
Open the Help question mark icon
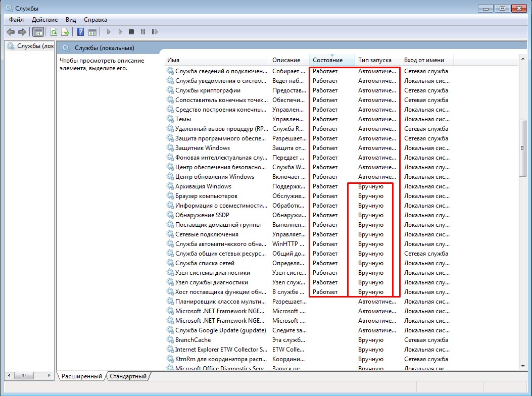coord(80,32)
